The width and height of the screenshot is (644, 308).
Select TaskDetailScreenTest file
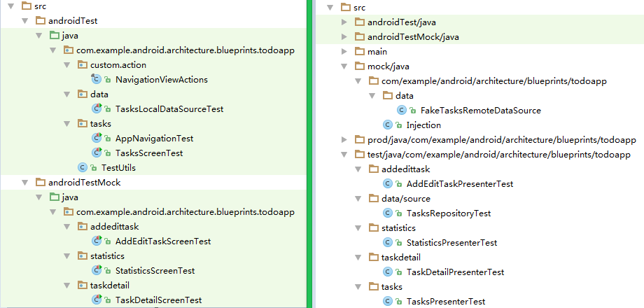[158, 300]
